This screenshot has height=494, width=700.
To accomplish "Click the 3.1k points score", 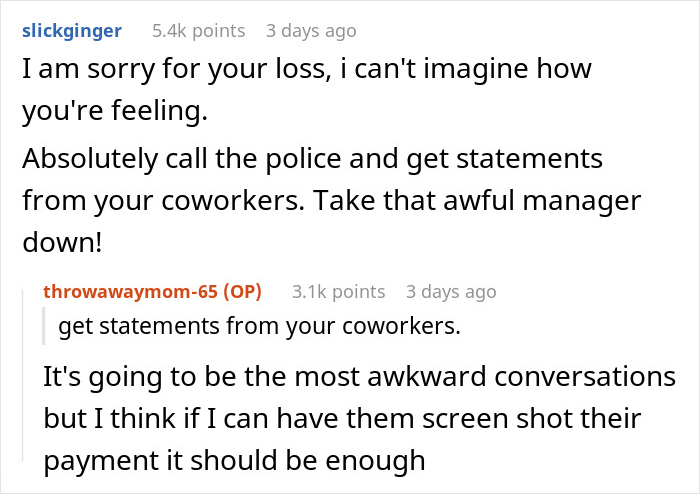I will [338, 292].
